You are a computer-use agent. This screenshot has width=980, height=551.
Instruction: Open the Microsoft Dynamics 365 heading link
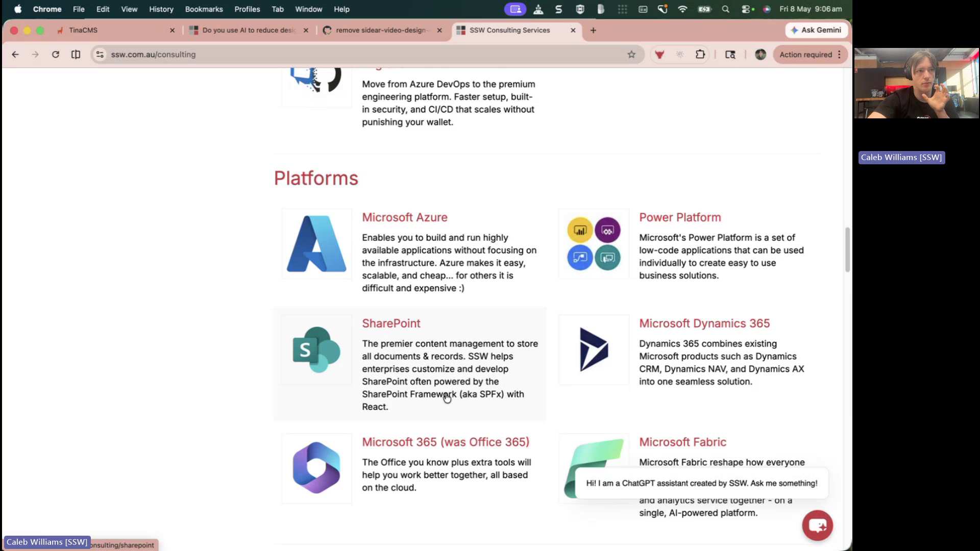click(704, 323)
